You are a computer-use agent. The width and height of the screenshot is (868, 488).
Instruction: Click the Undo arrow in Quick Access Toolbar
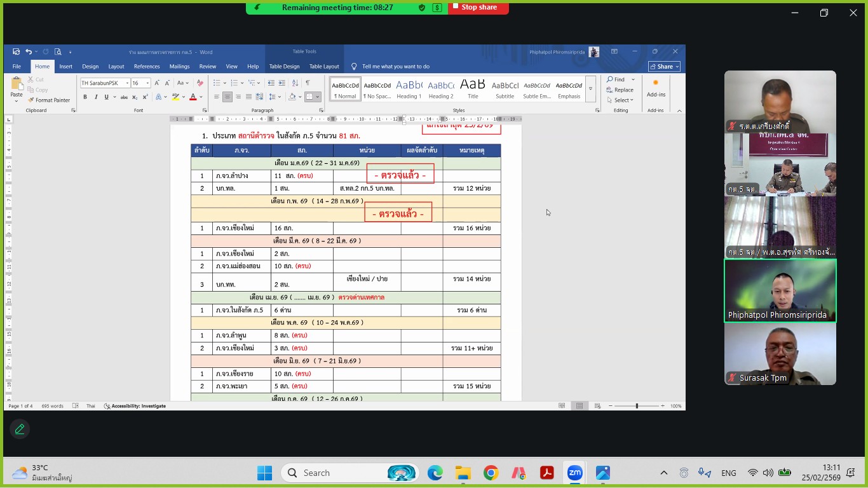pyautogui.click(x=29, y=52)
